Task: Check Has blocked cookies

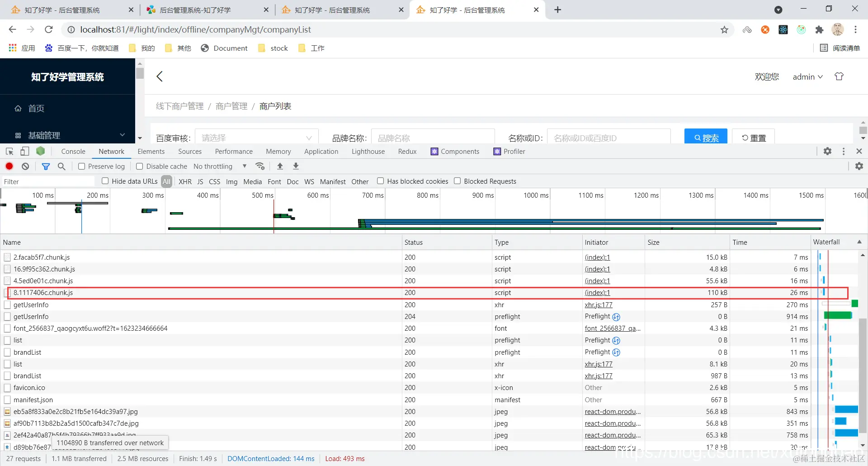Action: (381, 181)
